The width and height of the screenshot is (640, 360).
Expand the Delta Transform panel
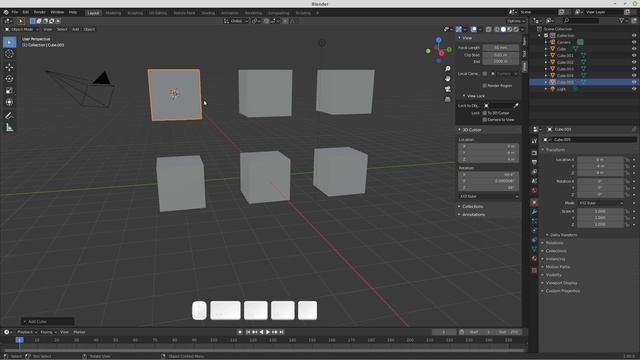click(x=563, y=235)
